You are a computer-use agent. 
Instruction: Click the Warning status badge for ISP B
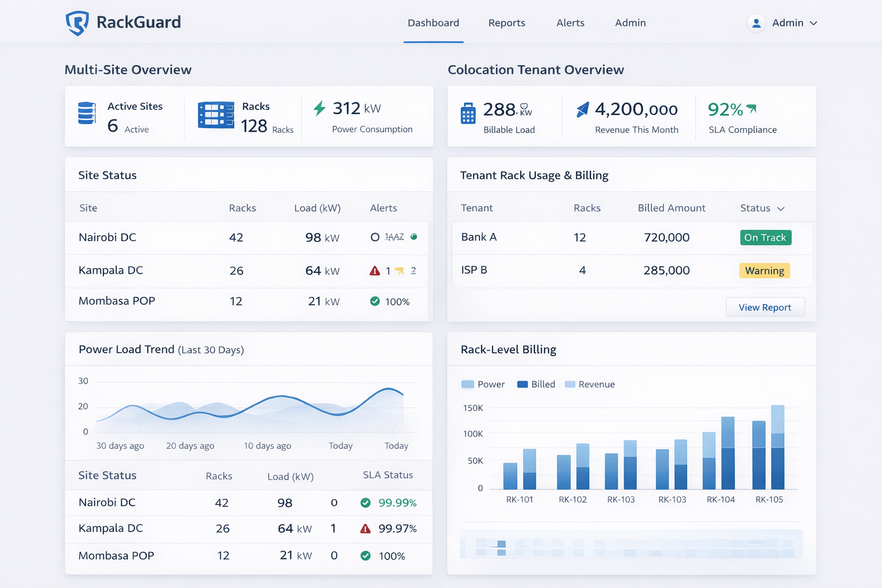pos(764,270)
